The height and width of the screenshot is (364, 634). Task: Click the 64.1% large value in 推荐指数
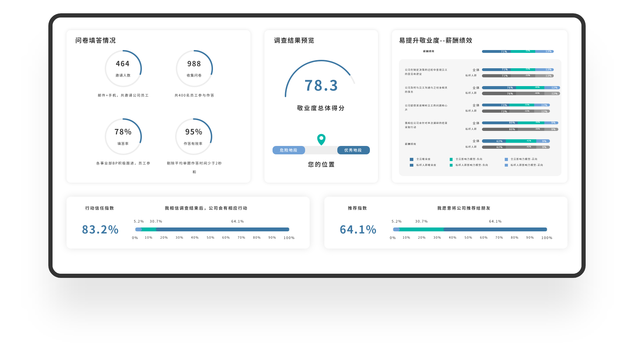358,230
